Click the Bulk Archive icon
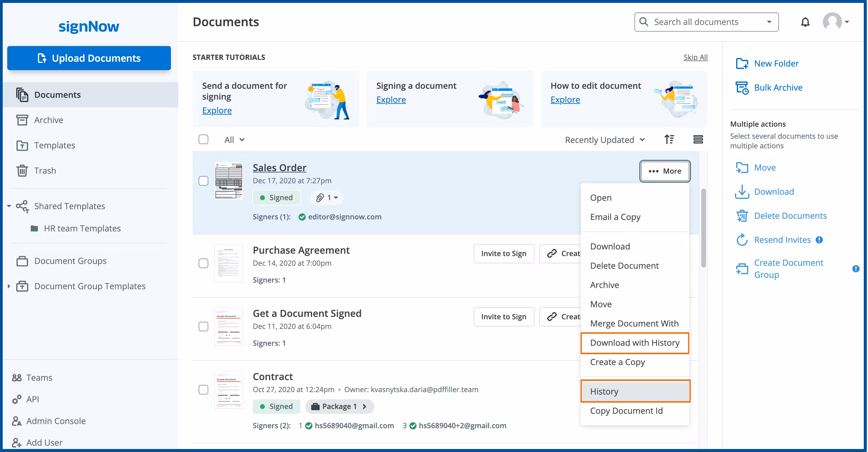This screenshot has height=452, width=868. pyautogui.click(x=742, y=88)
